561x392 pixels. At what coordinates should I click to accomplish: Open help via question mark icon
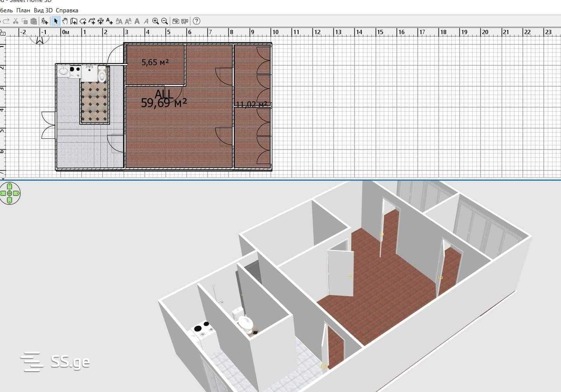(x=197, y=21)
